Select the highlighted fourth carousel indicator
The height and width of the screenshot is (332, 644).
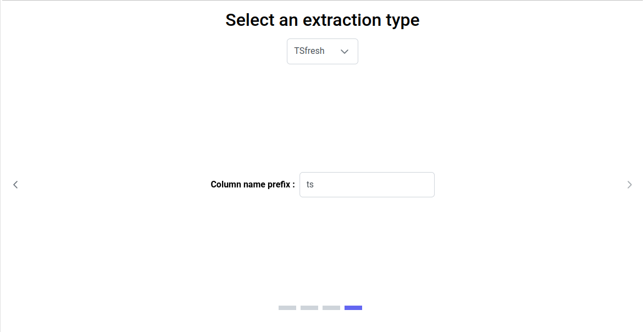click(x=353, y=308)
